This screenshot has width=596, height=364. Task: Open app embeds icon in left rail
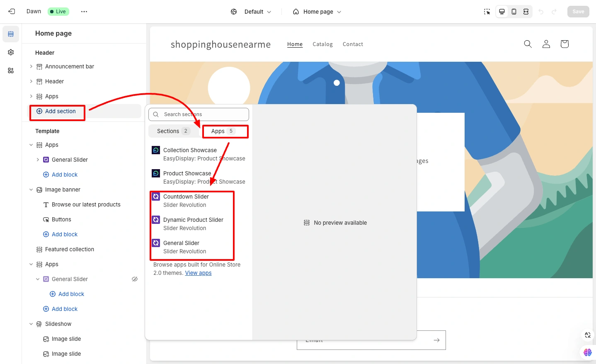pyautogui.click(x=11, y=70)
